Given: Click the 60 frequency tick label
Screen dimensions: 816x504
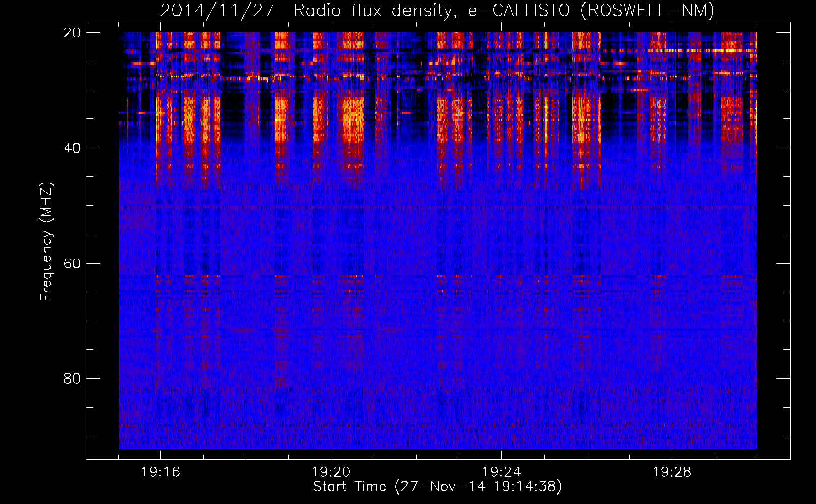Looking at the screenshot, I should pyautogui.click(x=72, y=264).
